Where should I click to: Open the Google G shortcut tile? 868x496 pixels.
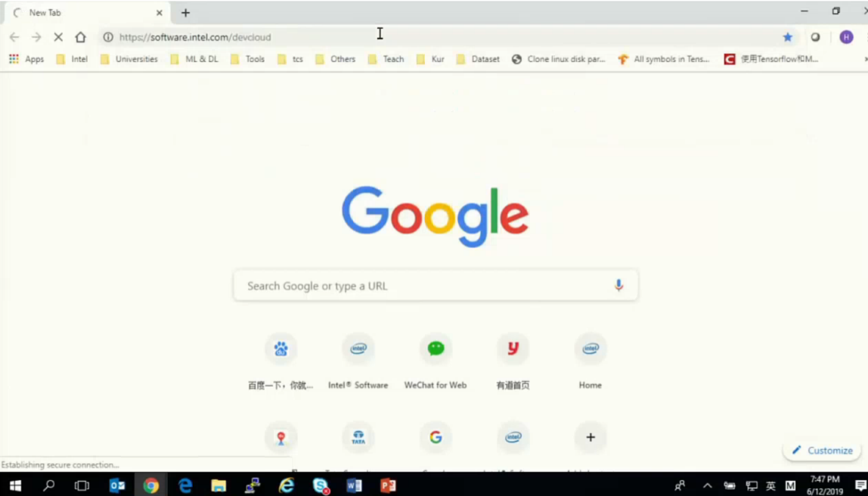click(436, 437)
